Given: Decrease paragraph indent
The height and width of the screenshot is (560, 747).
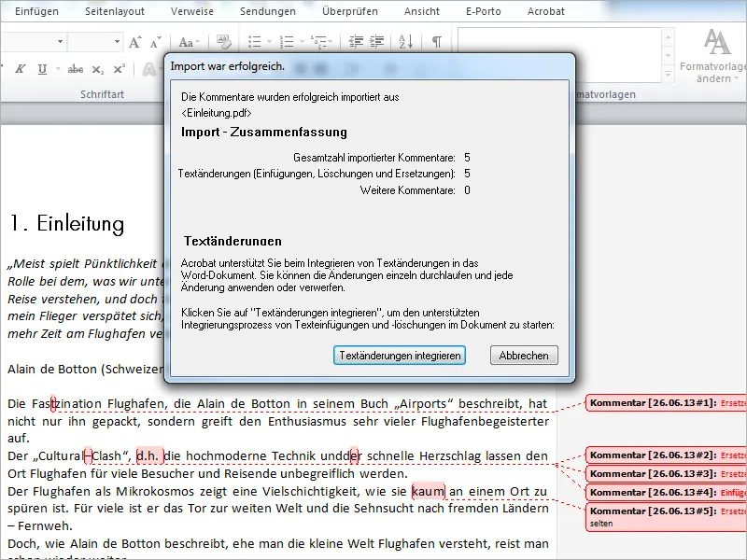Looking at the screenshot, I should click(356, 42).
